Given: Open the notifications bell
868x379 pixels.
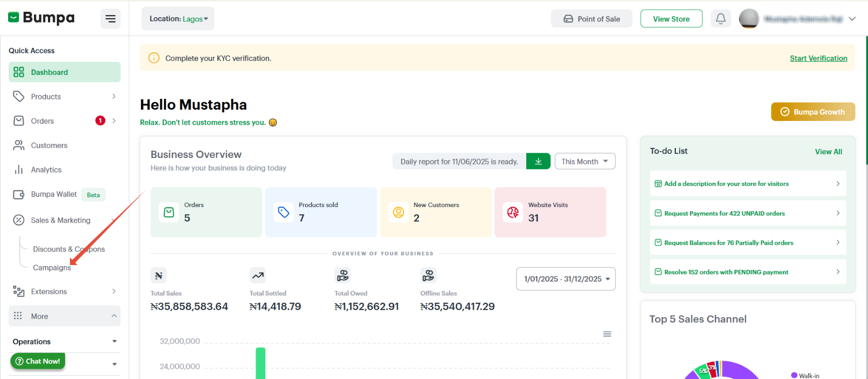Looking at the screenshot, I should pyautogui.click(x=721, y=19).
